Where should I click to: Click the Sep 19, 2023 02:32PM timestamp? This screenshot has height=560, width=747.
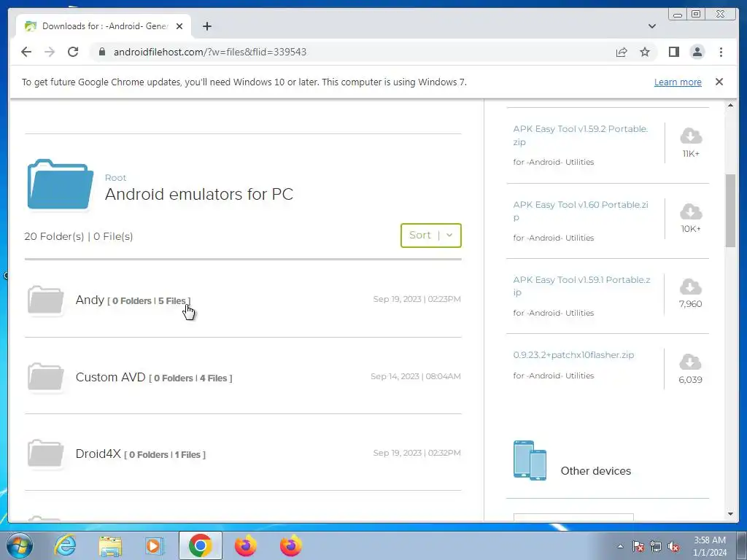point(417,453)
